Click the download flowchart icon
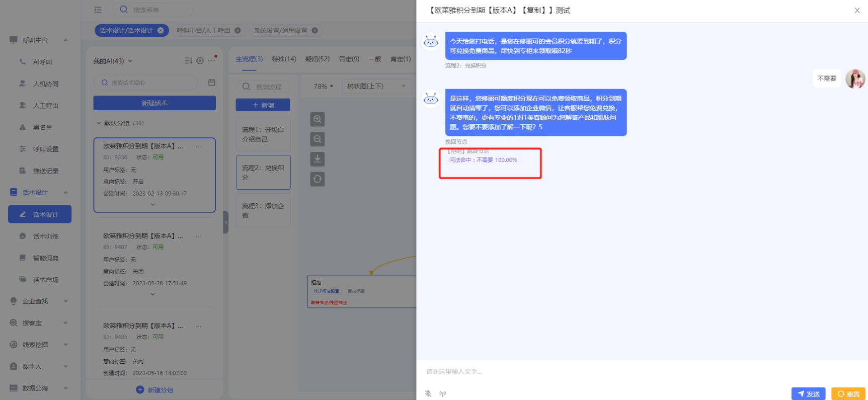Image resolution: width=868 pixels, height=400 pixels. tap(317, 159)
